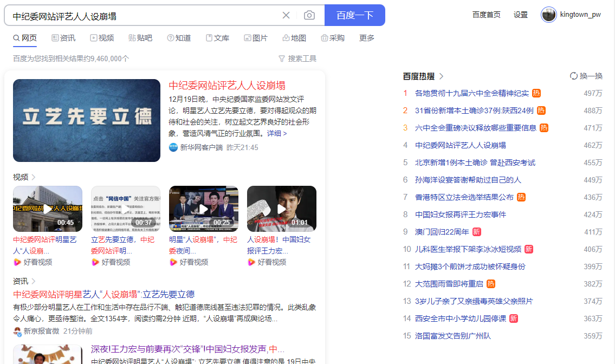
Task: Play the 00:25 video thumbnail
Action: [204, 209]
